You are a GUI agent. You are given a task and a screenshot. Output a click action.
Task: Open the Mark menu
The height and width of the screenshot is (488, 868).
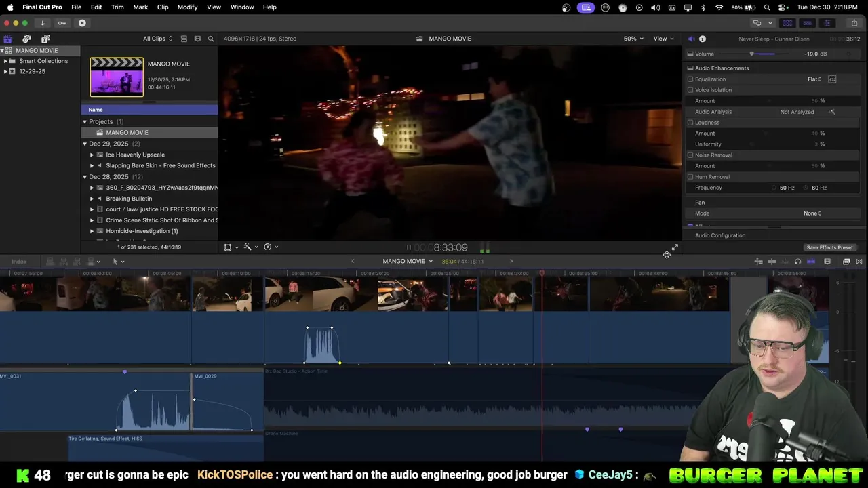click(x=140, y=7)
